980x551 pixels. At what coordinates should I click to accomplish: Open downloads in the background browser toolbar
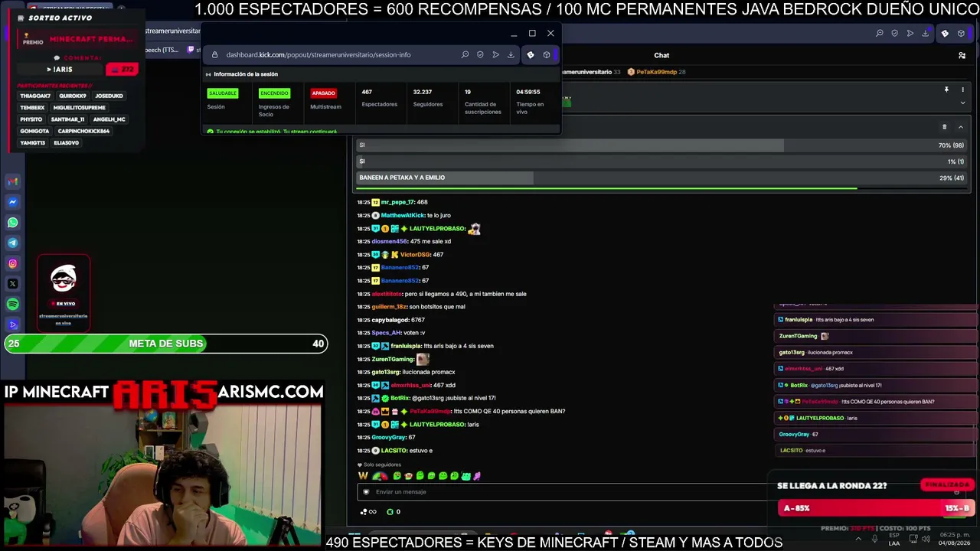click(925, 33)
